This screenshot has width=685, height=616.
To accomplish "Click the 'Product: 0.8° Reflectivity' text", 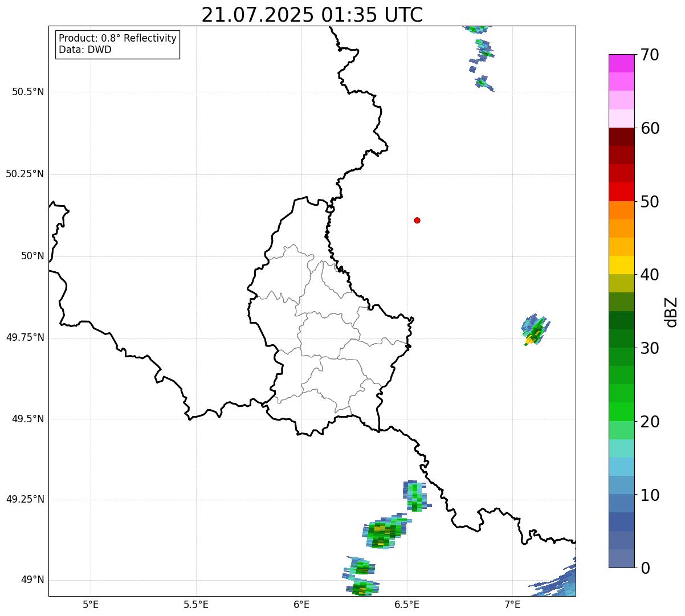I will 118,38.
